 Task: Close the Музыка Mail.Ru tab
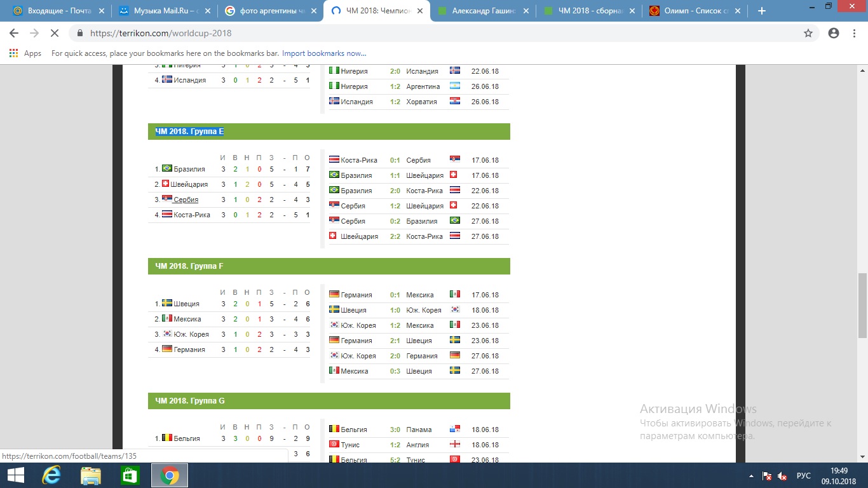click(207, 11)
